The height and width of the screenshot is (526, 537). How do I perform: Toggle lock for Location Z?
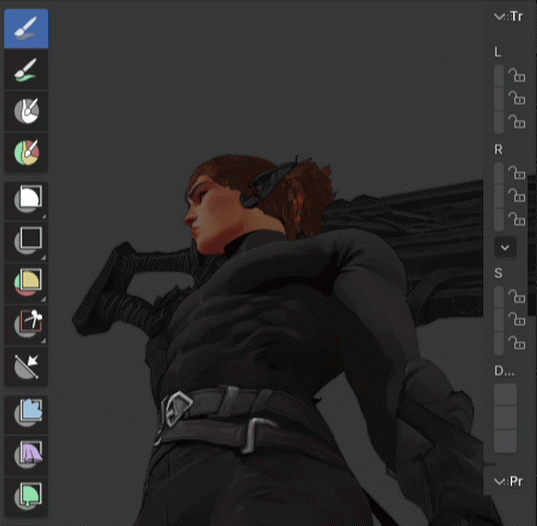pos(517,121)
